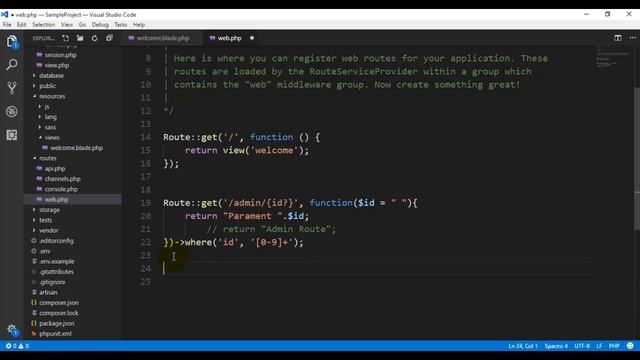This screenshot has height=360, width=640.
Task: Open api.php in the routes folder
Action: coord(55,169)
